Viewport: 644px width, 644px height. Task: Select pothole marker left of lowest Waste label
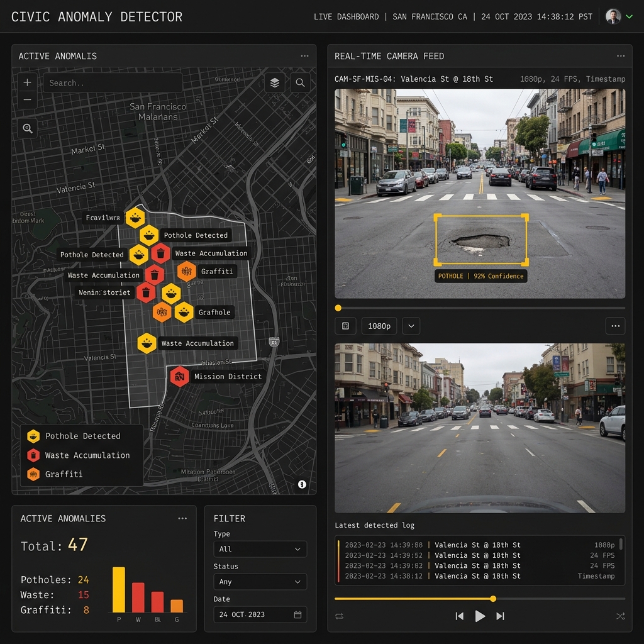tap(147, 343)
